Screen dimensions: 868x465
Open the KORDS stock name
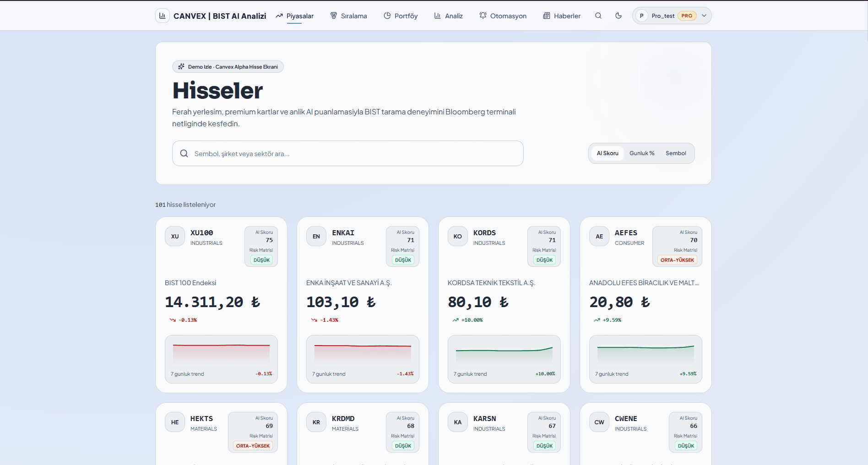(485, 233)
